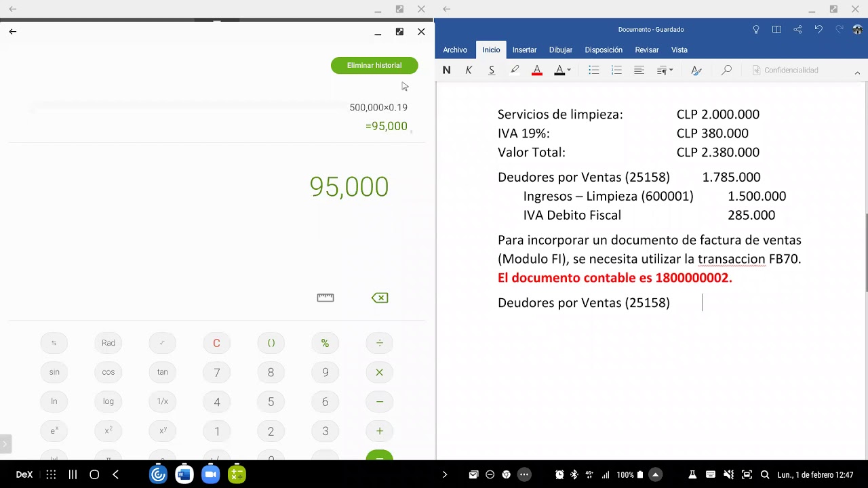Viewport: 868px width, 488px height.
Task: Toggle underline (S) formatting in Word
Action: [x=492, y=70]
